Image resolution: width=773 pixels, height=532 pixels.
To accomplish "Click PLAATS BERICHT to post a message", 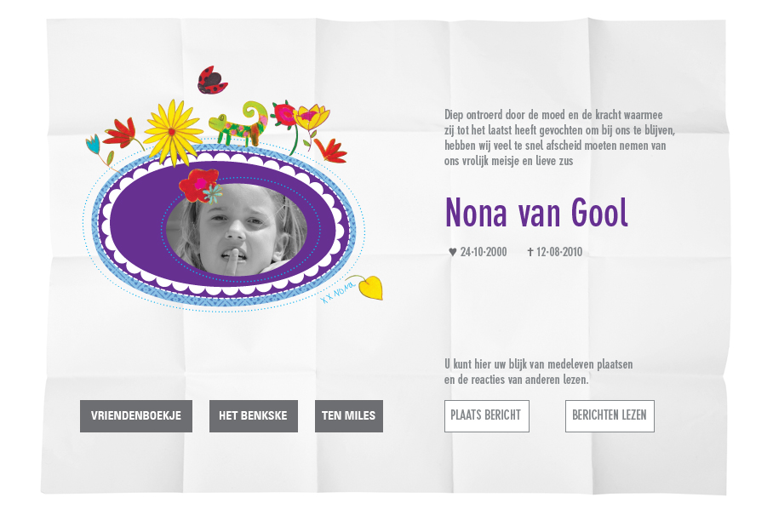I will [x=487, y=416].
